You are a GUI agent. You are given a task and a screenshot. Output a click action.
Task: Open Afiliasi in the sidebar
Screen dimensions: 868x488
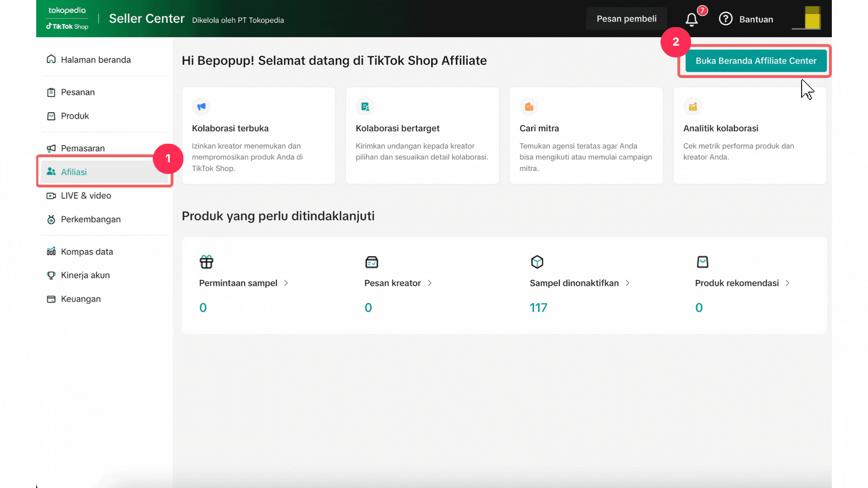pyautogui.click(x=74, y=172)
